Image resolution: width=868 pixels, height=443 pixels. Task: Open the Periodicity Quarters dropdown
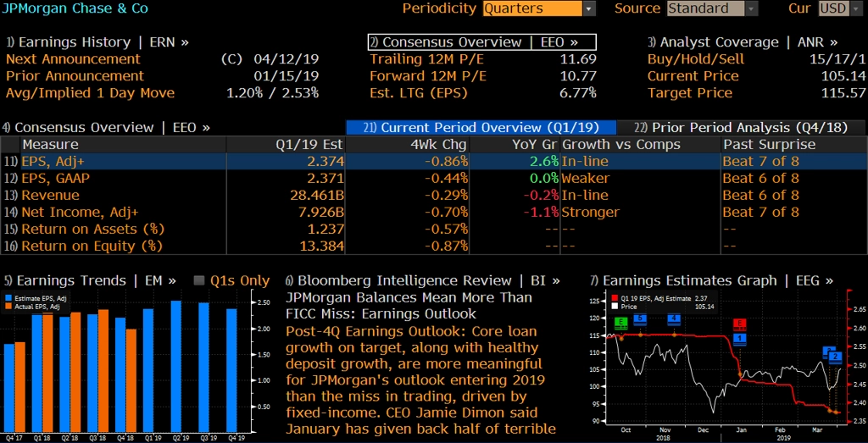pyautogui.click(x=538, y=8)
